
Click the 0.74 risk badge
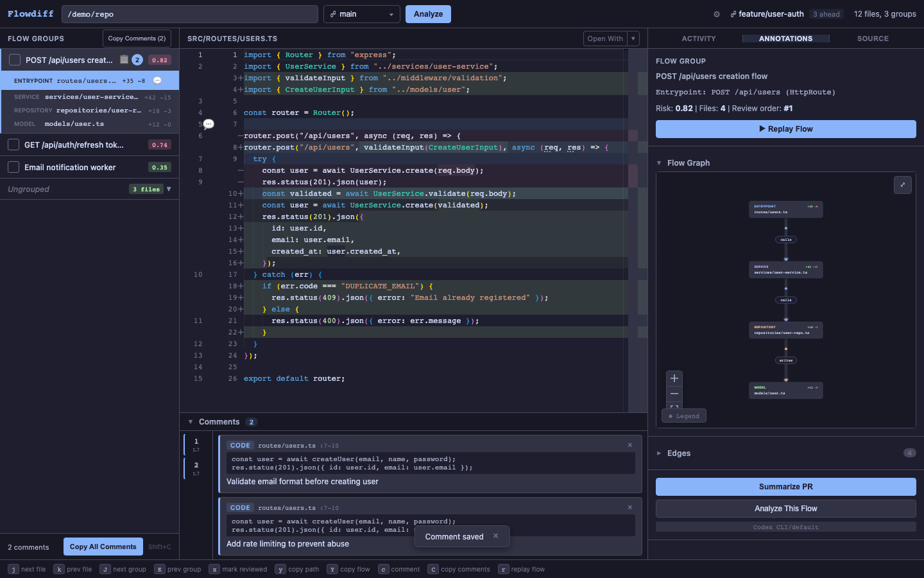pos(160,145)
